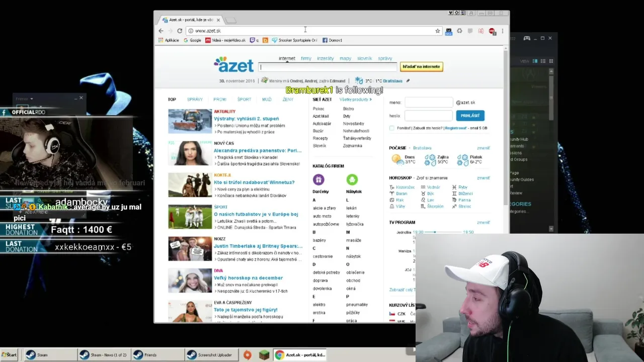The height and width of the screenshot is (362, 644).
Task: Open the Adblock extension icon
Action: pyautogui.click(x=492, y=31)
